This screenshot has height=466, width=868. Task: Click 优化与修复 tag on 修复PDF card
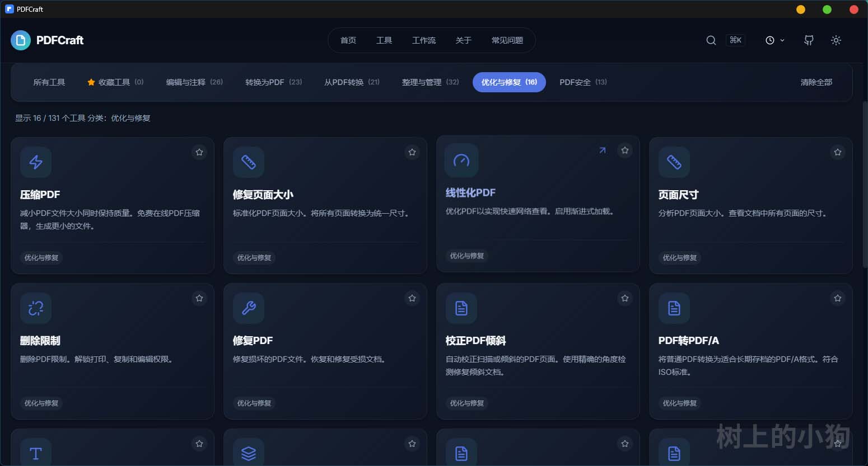coord(254,403)
